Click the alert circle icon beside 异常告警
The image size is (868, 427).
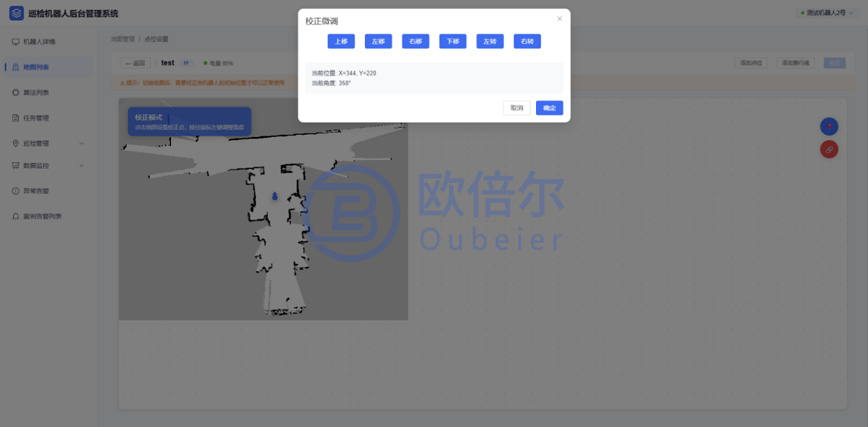[x=16, y=190]
